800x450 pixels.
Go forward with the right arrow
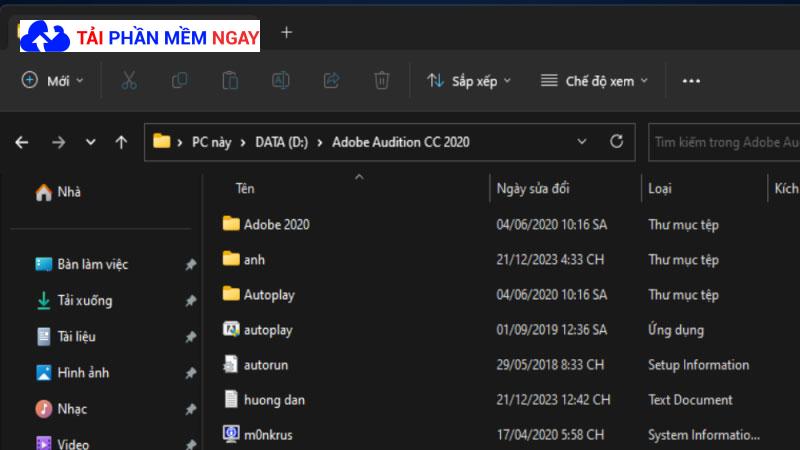click(x=59, y=142)
